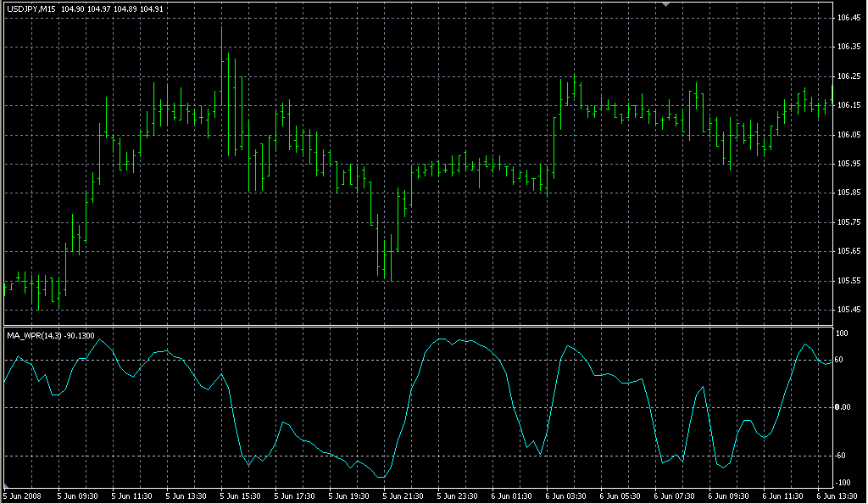Click the 106.25 price scale label
Image resolution: width=868 pixels, height=504 pixels.
click(848, 76)
